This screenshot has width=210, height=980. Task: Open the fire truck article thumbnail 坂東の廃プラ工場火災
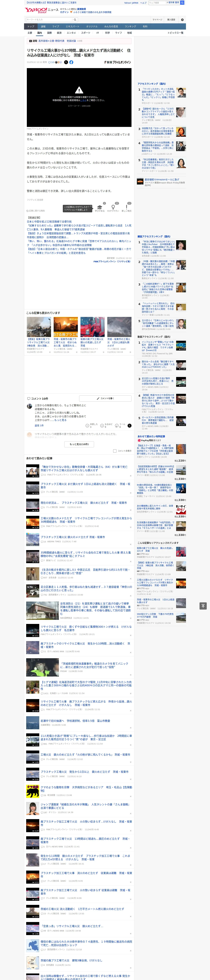[92, 327]
